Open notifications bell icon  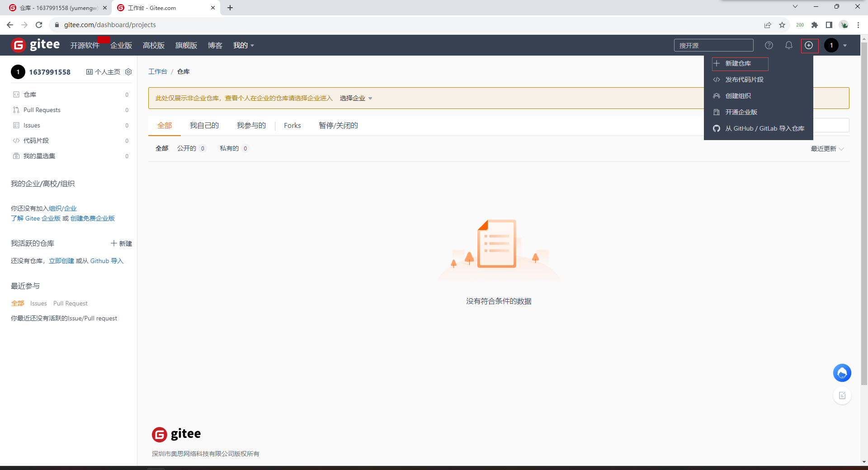click(x=789, y=45)
